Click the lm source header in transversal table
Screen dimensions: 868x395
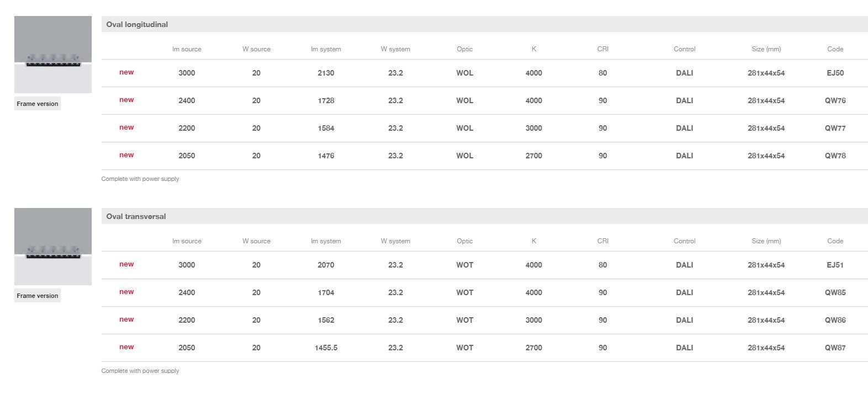click(187, 241)
